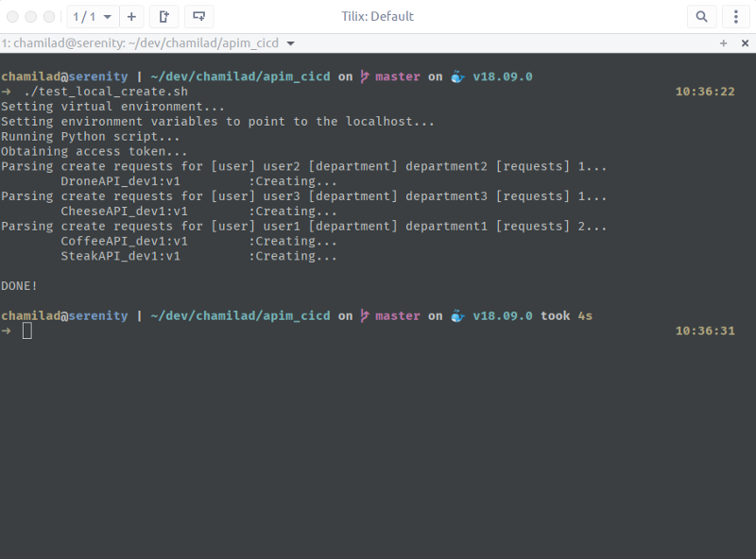Click the window close circle button
This screenshot has width=756, height=559.
(x=12, y=17)
